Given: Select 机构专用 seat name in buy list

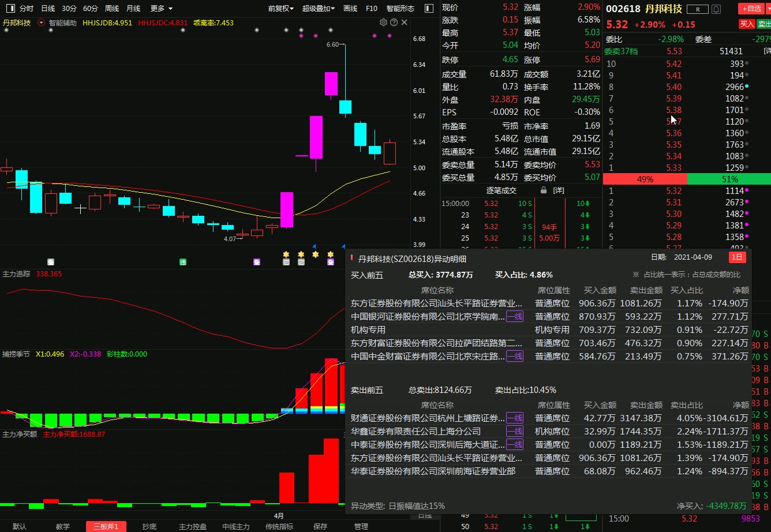Looking at the screenshot, I should click(368, 329).
